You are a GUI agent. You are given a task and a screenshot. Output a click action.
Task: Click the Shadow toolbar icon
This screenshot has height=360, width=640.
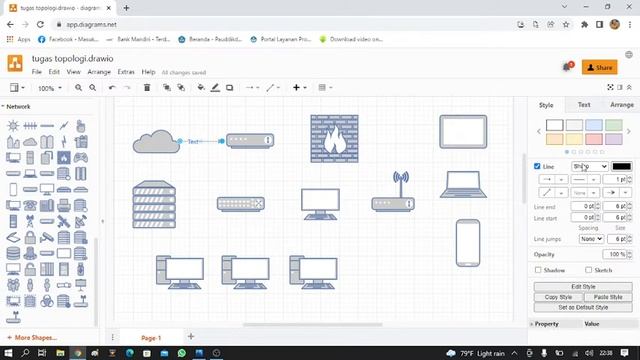click(x=229, y=88)
